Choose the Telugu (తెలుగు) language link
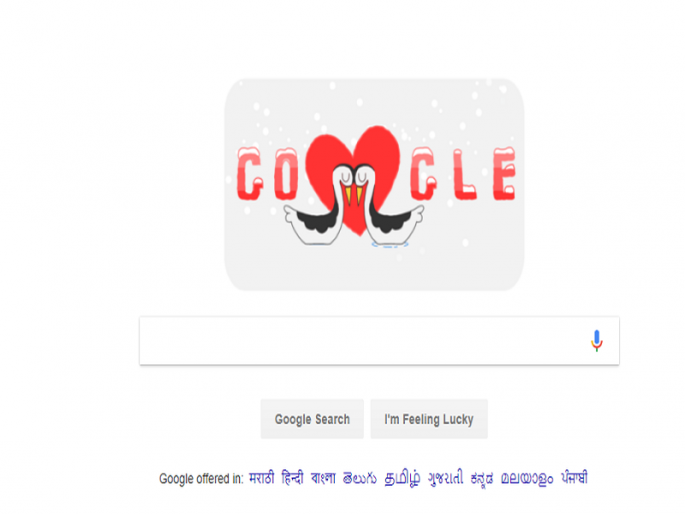This screenshot has width=685, height=514. [x=360, y=478]
